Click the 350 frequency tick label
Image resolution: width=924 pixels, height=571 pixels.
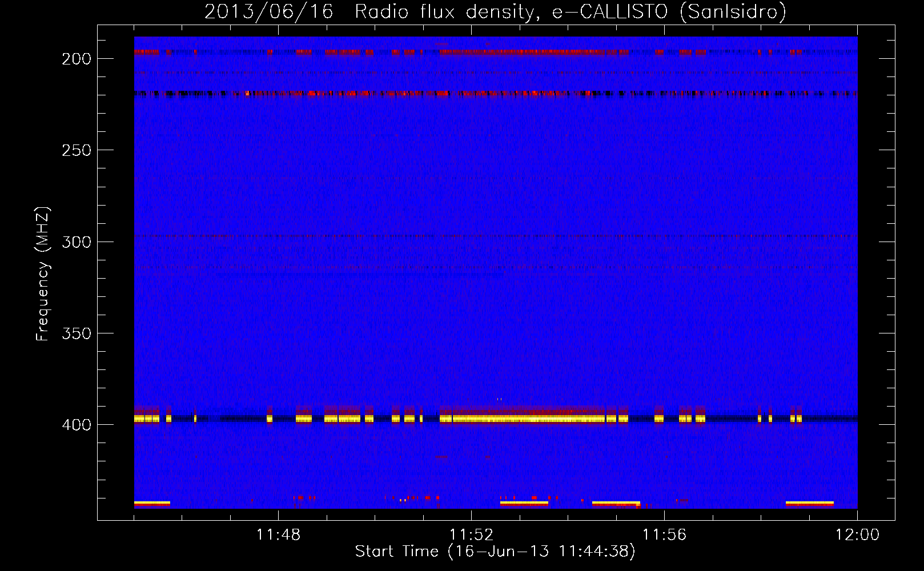[77, 333]
